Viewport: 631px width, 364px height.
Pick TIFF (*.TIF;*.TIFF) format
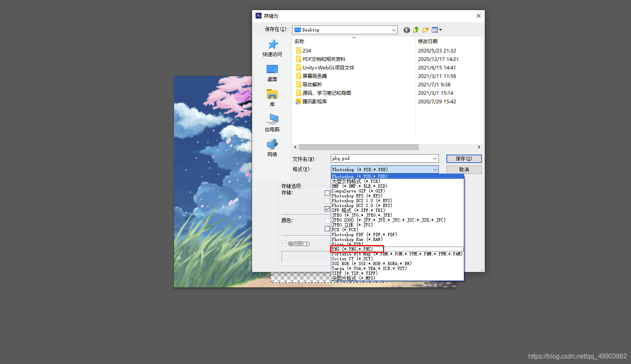[398, 273]
